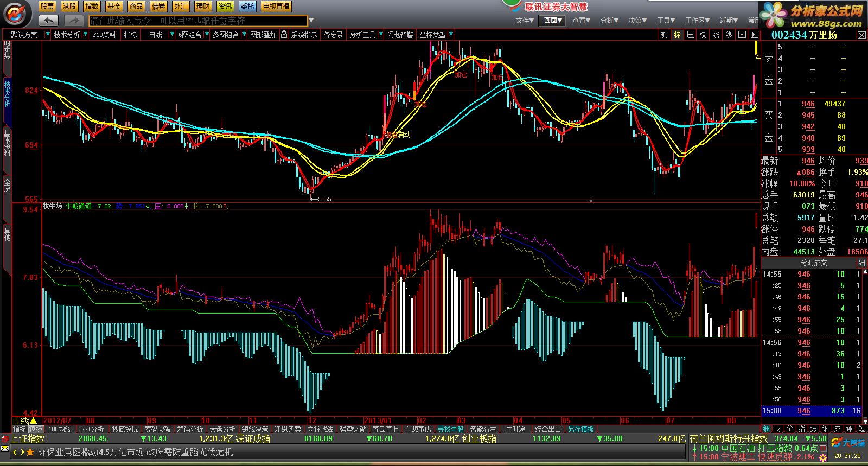The height and width of the screenshot is (466, 868).
Task: Open the F10资料 toolbar item
Action: pyautogui.click(x=104, y=35)
